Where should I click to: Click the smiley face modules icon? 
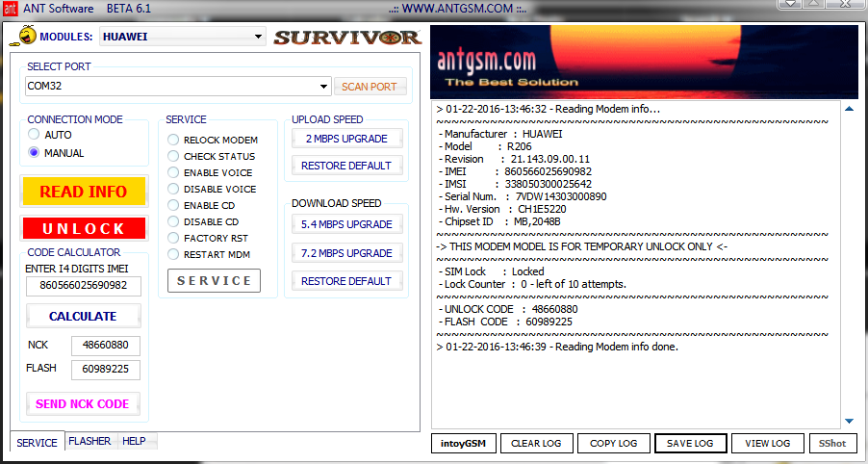click(22, 38)
